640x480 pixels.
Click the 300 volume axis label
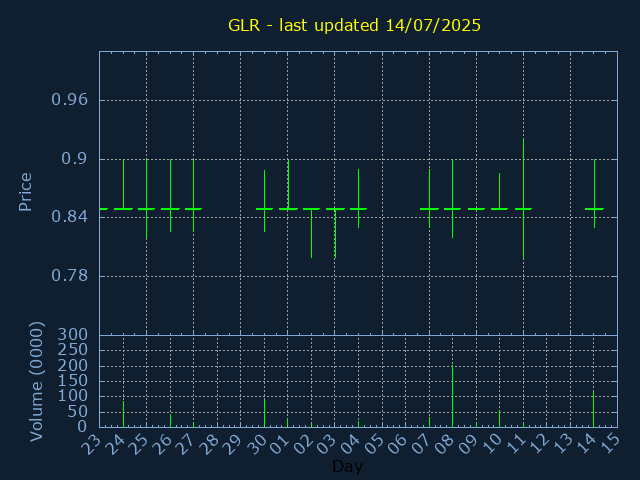[x=73, y=335]
